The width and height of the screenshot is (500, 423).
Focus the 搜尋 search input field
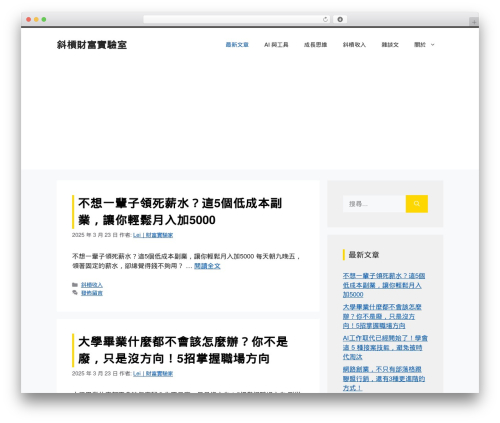coord(374,204)
